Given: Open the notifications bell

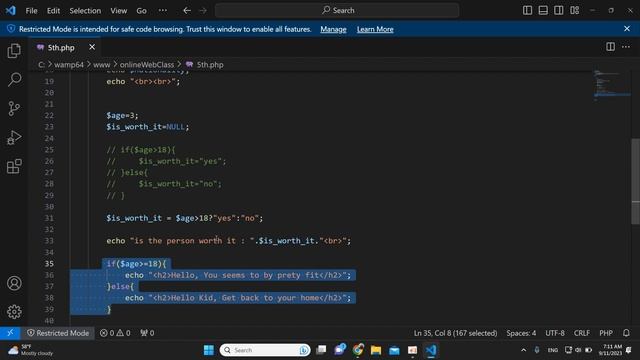Looking at the screenshot, I should point(626,333).
